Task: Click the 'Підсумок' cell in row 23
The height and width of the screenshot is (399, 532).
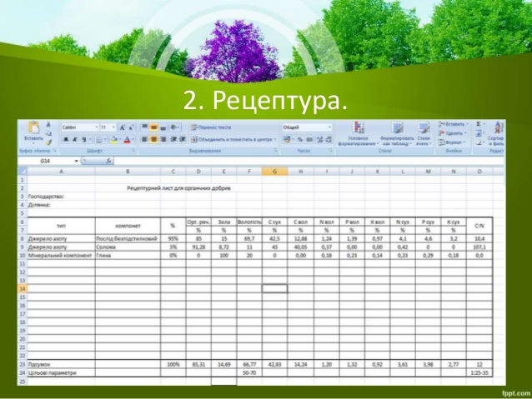Action: tap(61, 364)
